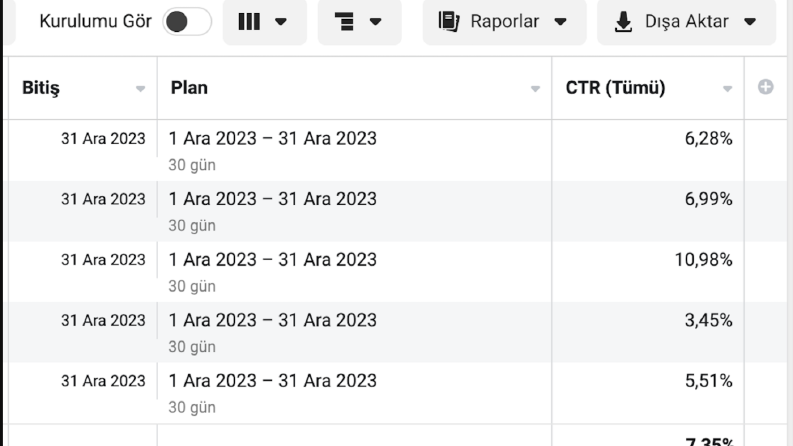The width and height of the screenshot is (793, 446).
Task: Select row with 6,28% CTR
Action: coord(398,151)
